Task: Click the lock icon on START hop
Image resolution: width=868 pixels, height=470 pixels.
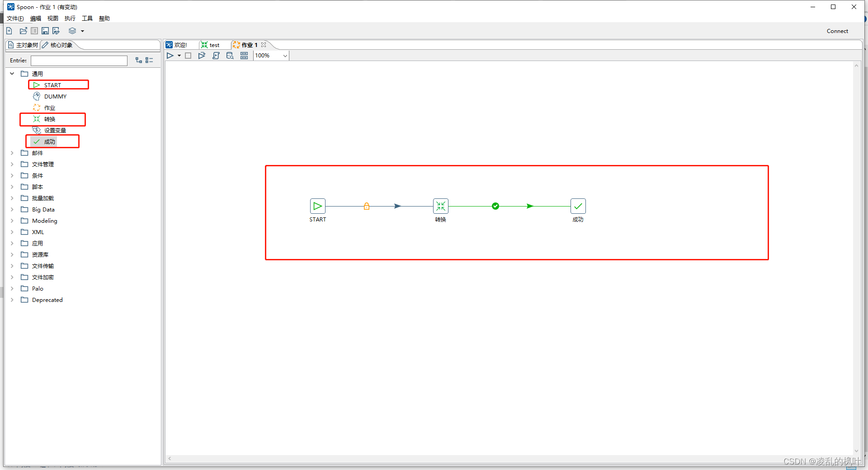Action: pyautogui.click(x=367, y=206)
